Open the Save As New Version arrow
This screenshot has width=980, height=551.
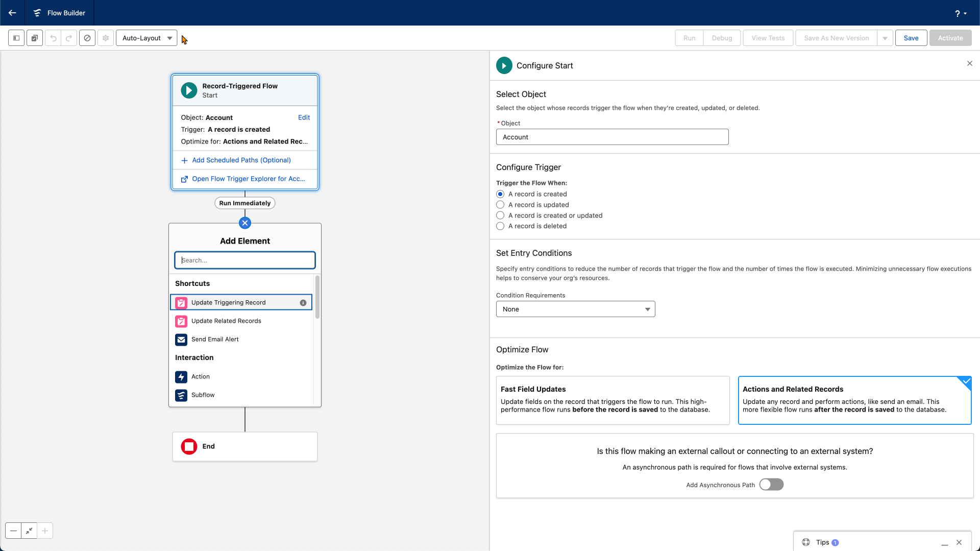tap(885, 38)
